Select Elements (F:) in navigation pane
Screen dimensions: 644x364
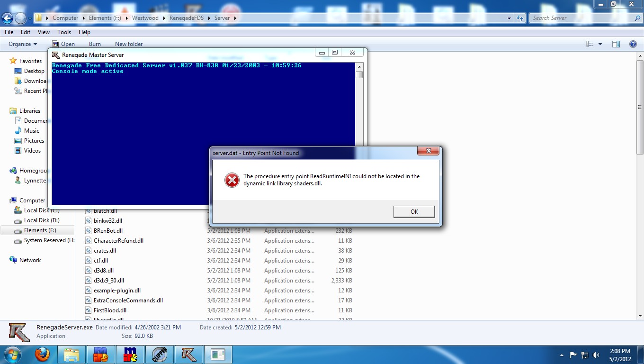tap(40, 230)
